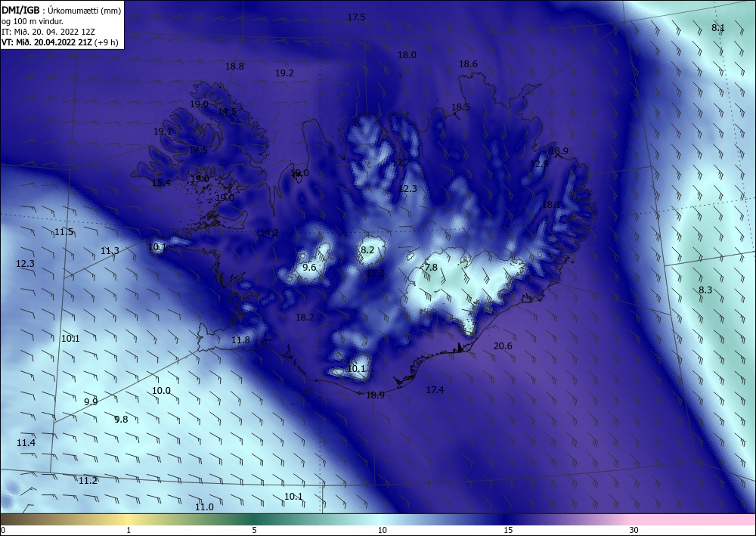The image size is (756, 536).
Task: Click the 11.3 map value
Action: tap(110, 251)
